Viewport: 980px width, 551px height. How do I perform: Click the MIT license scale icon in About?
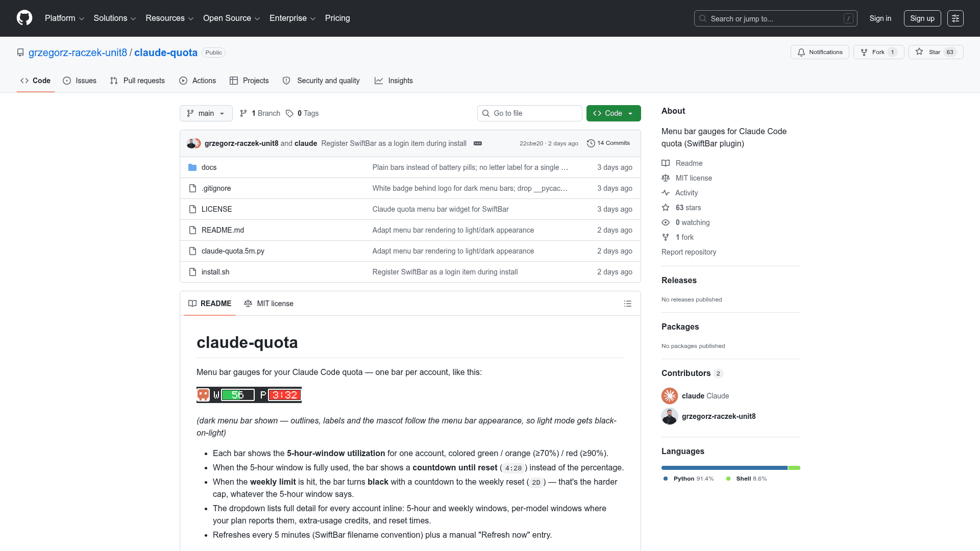coord(666,178)
